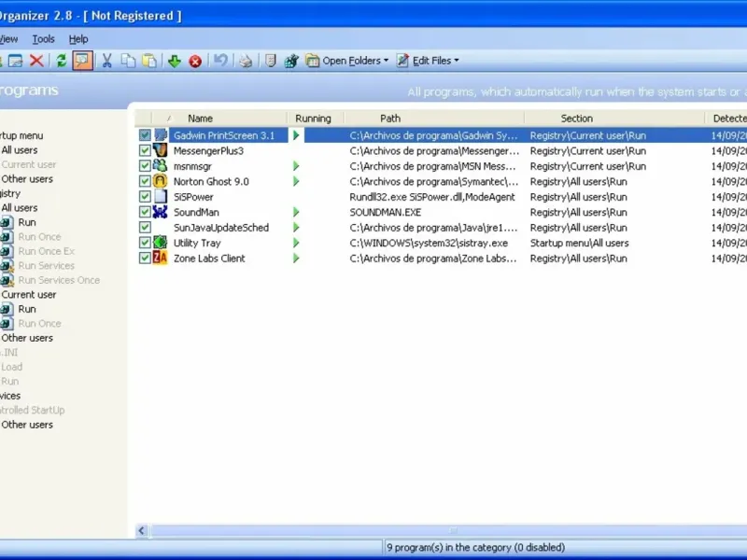Select the MessengerPlus3 program name

coord(208,151)
